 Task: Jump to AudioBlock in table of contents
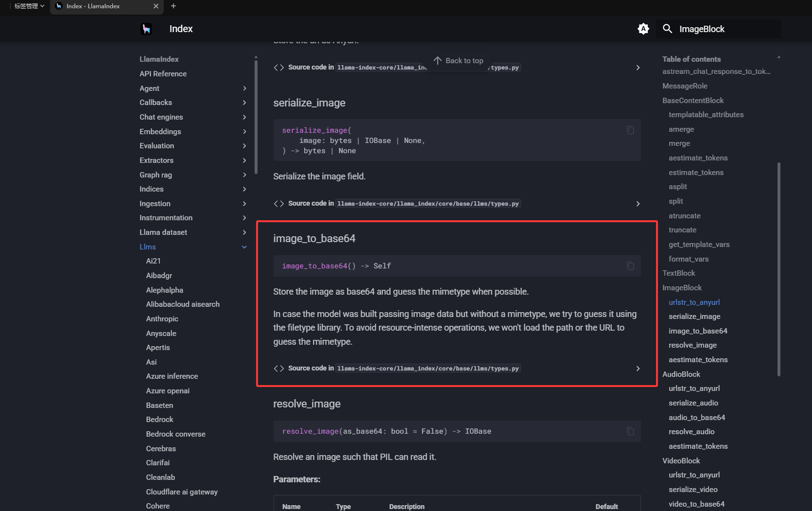pyautogui.click(x=681, y=374)
